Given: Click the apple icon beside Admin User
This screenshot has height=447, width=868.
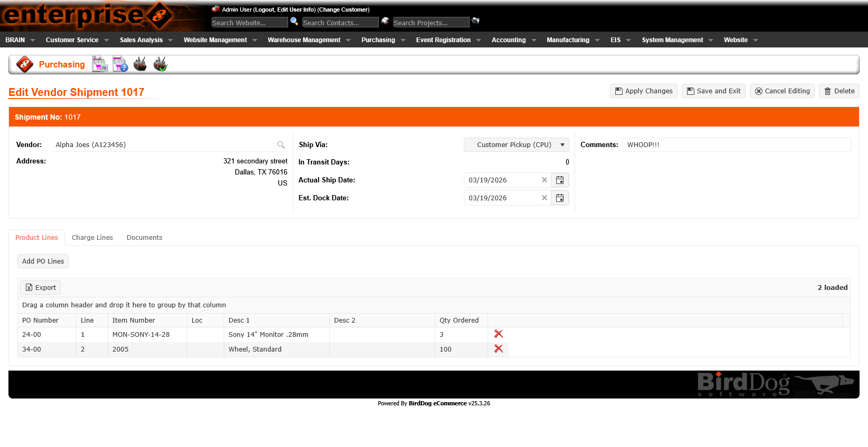Looking at the screenshot, I should click(x=216, y=9).
